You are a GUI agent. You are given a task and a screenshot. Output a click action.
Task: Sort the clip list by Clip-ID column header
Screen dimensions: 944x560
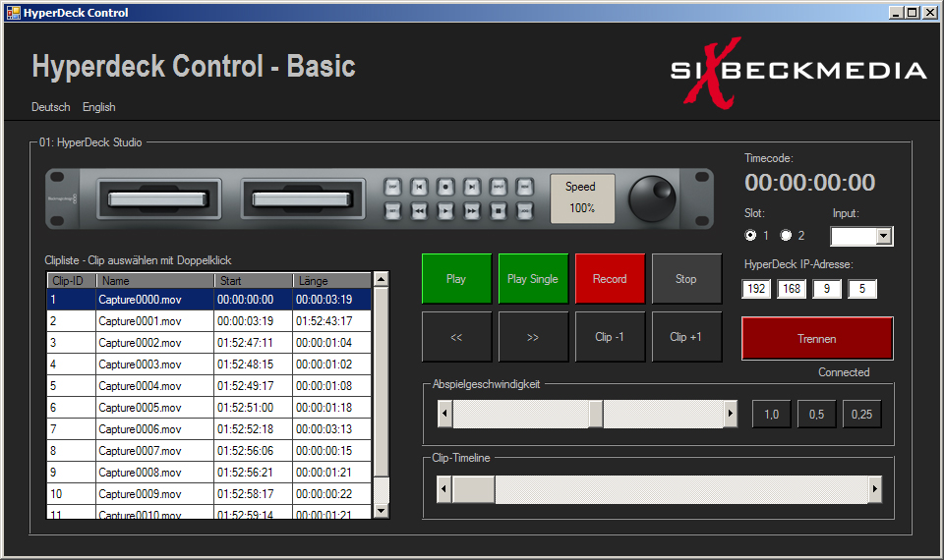(72, 281)
